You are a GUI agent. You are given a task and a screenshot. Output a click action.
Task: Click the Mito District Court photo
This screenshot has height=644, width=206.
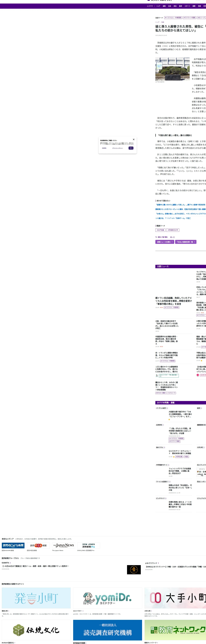tap(173, 69)
